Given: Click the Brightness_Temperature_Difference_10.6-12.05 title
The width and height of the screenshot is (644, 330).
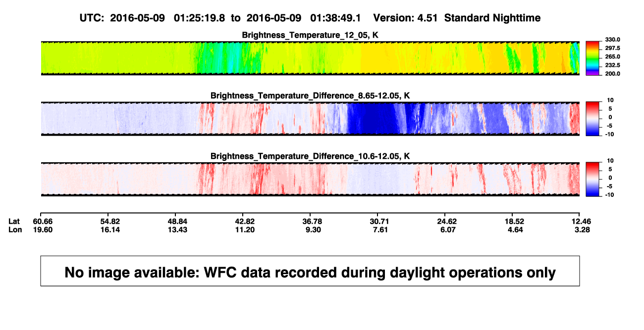Looking at the screenshot, I should (310, 156).
